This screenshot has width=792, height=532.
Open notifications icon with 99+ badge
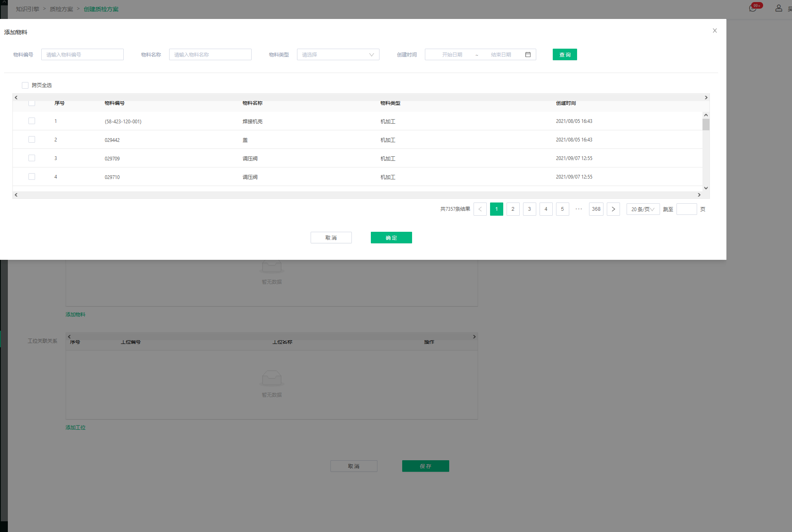click(753, 8)
